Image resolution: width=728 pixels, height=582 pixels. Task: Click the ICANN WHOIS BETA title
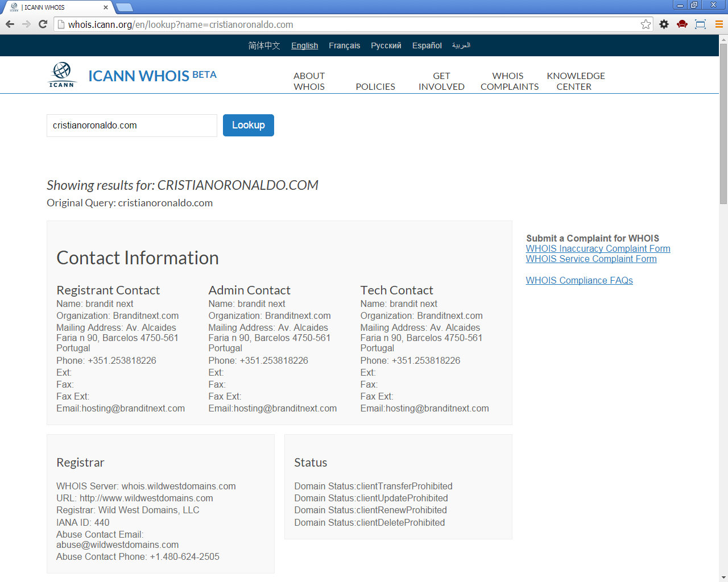tap(152, 76)
